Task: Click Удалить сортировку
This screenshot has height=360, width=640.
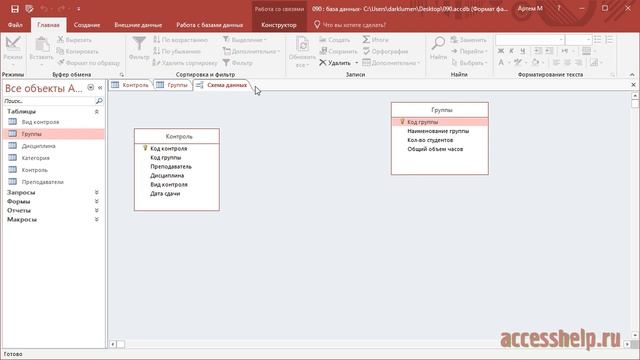Action: 184,62
